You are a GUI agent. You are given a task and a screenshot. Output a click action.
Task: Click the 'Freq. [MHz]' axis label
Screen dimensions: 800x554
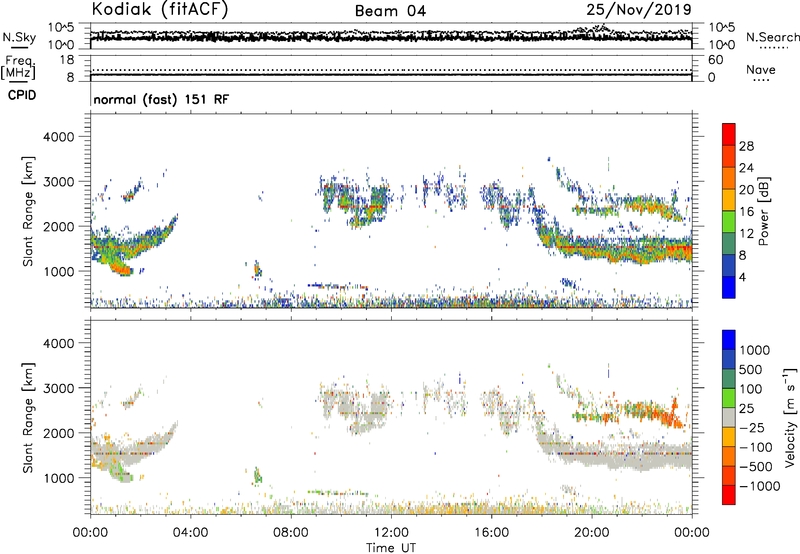(18, 67)
